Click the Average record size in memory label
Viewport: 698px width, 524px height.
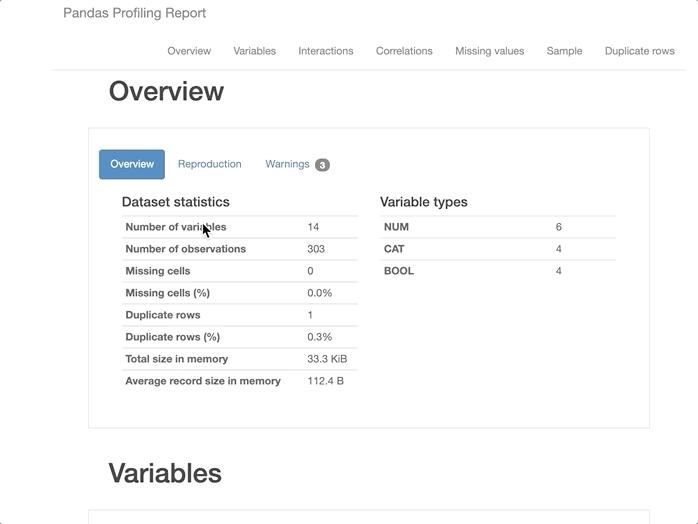(203, 381)
